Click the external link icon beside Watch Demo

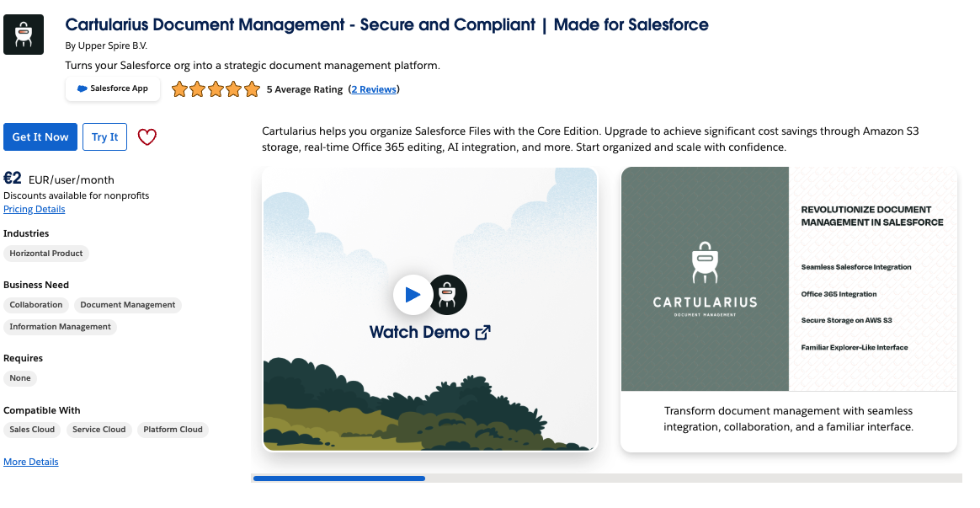[483, 332]
